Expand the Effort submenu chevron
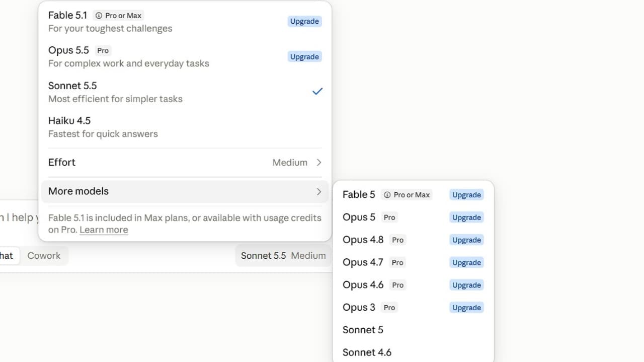Screen dimensions: 644x362 pos(319,163)
